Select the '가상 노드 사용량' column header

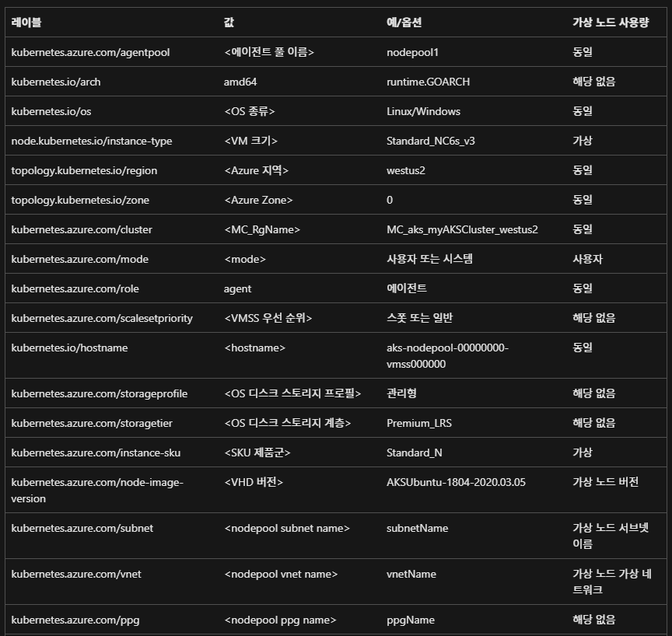[x=611, y=23]
